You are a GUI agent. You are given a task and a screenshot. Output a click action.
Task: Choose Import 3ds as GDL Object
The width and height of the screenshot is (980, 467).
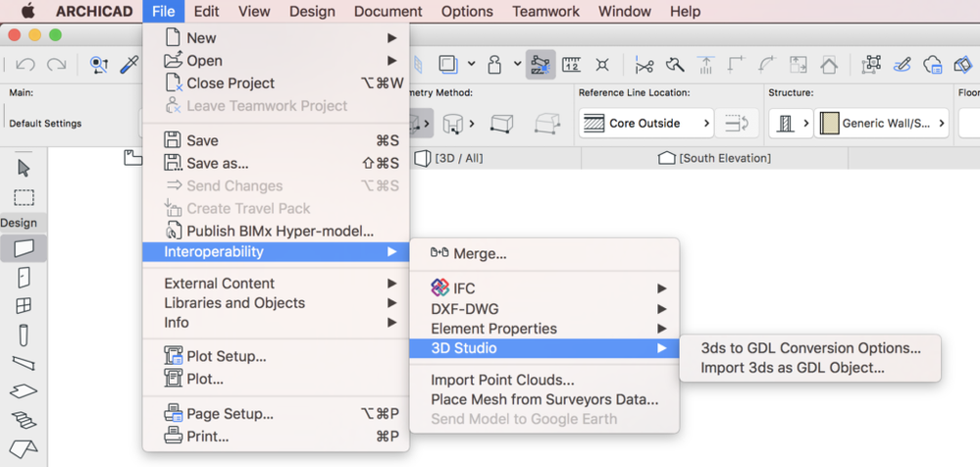(793, 368)
